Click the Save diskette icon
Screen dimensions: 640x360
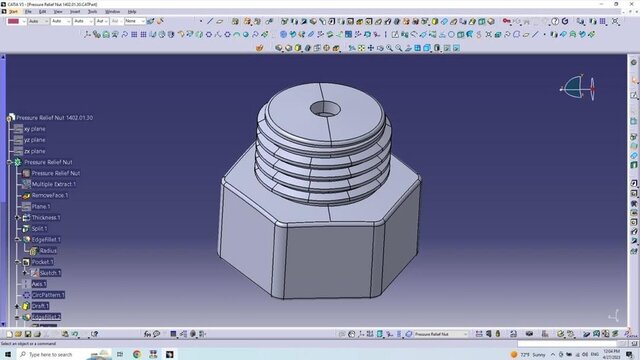[28, 334]
